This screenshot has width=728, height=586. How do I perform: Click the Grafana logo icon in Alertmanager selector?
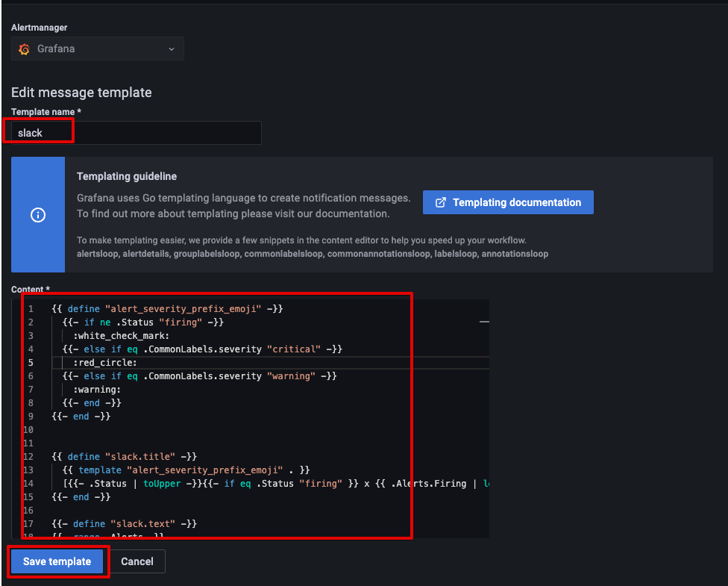(24, 49)
